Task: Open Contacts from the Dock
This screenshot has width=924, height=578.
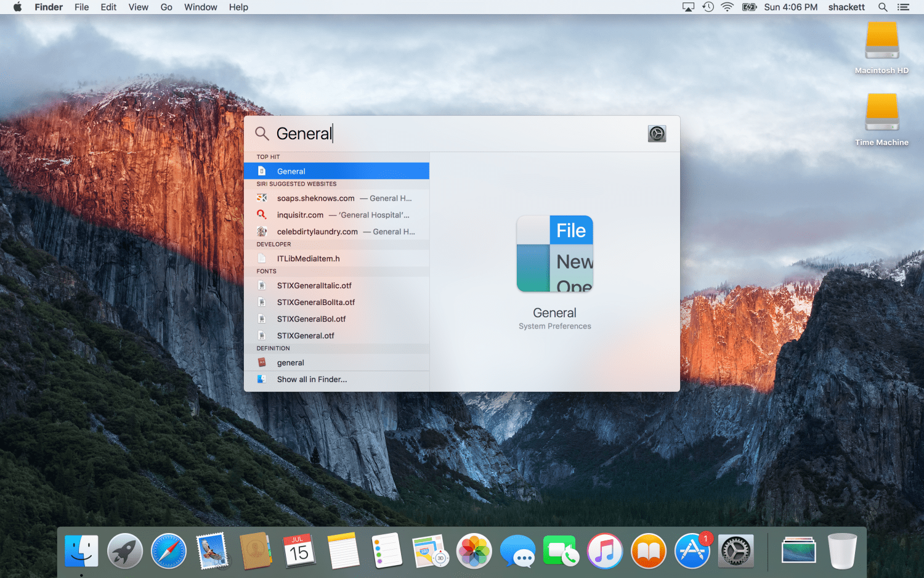Action: [x=256, y=550]
